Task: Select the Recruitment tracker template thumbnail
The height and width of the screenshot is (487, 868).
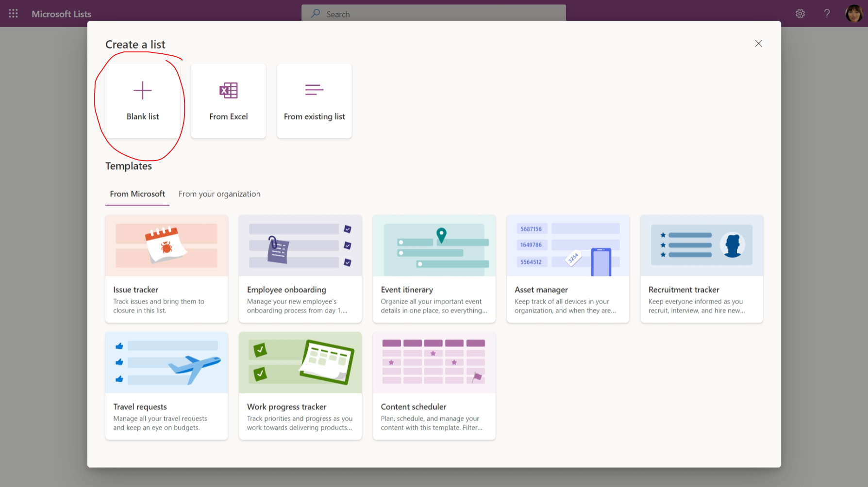Action: point(702,246)
